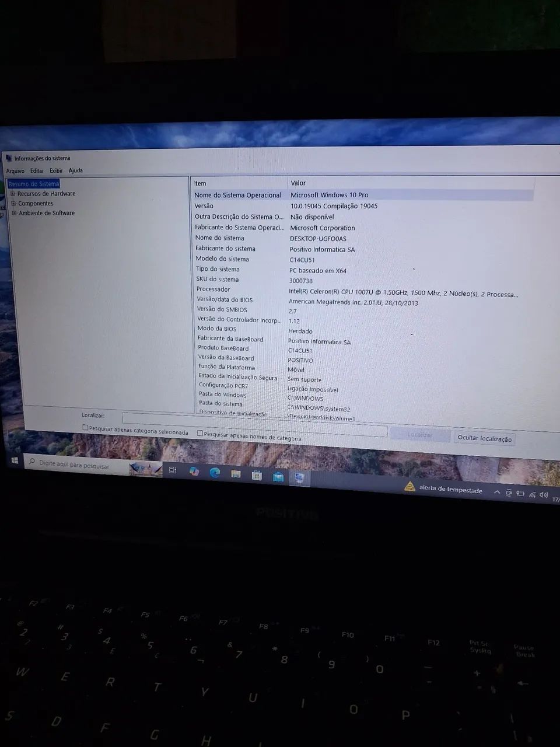560x747 pixels.
Task: Click the Item column header
Action: click(239, 183)
